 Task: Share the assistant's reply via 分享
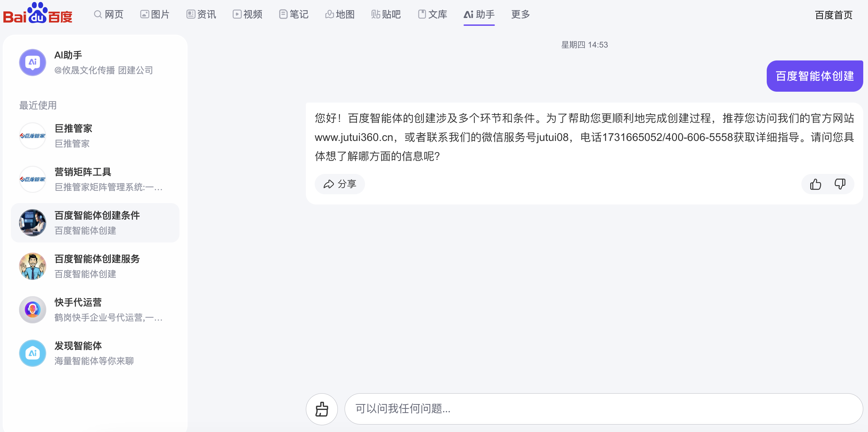tap(340, 184)
